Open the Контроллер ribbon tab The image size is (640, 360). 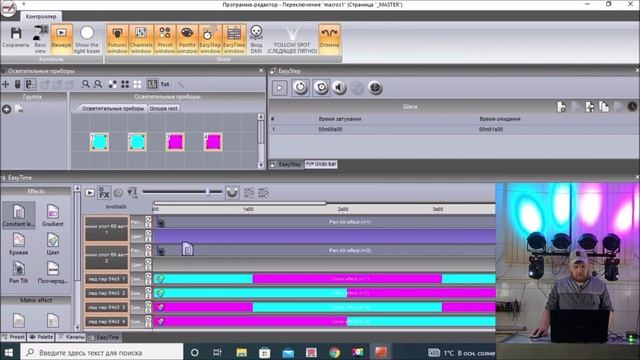[x=41, y=16]
